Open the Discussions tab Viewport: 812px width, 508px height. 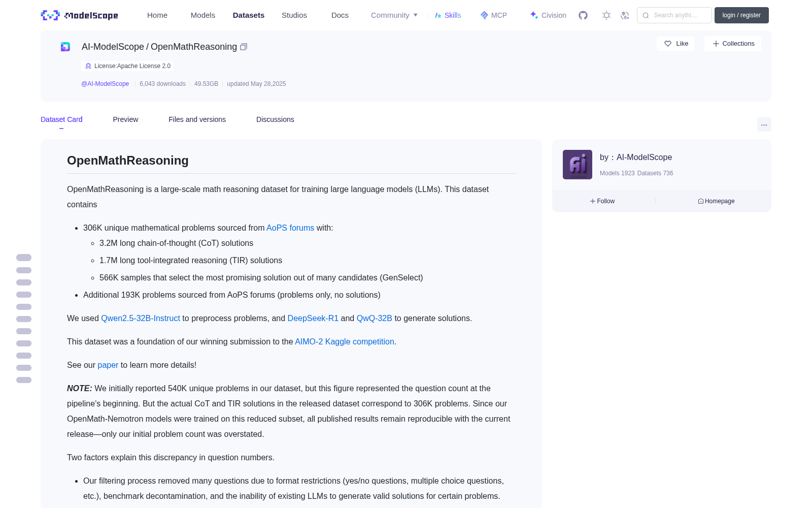275,119
